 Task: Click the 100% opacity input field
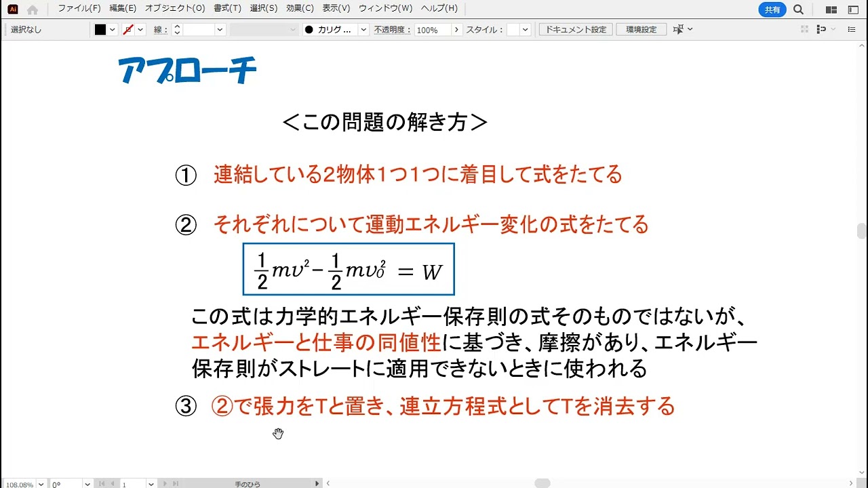(x=432, y=30)
